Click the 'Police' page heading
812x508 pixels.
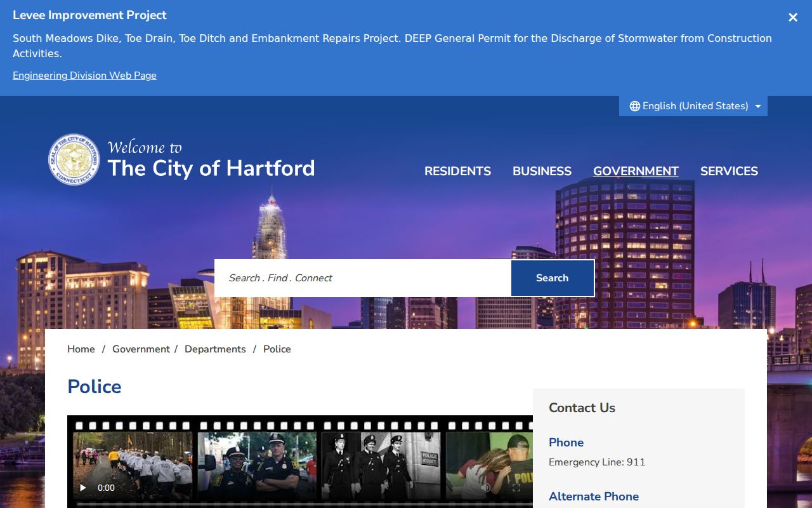(95, 387)
